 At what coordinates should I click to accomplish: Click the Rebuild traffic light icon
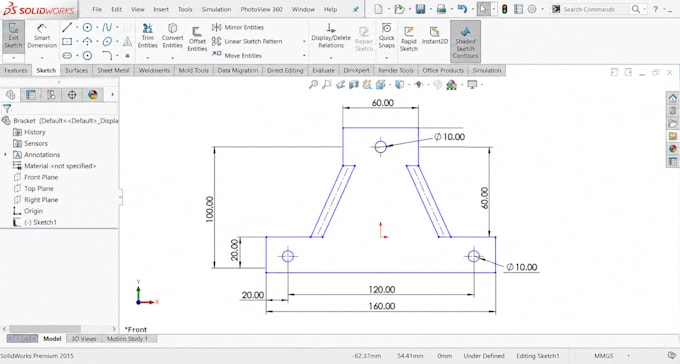504,9
